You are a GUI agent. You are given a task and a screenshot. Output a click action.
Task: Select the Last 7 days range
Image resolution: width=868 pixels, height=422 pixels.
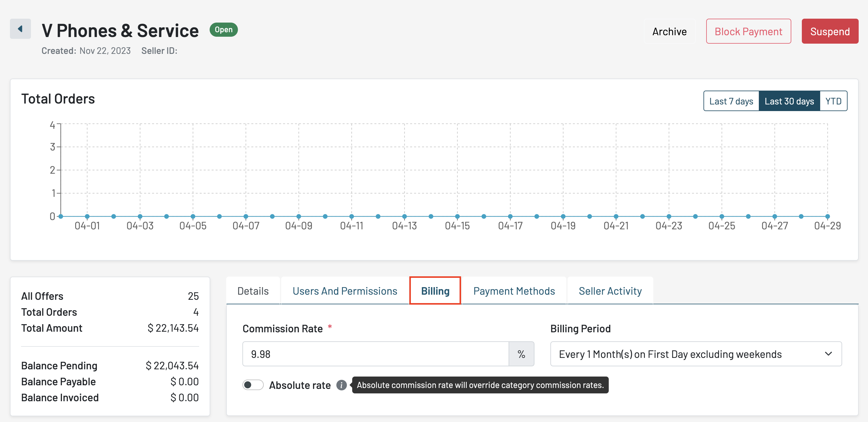click(x=731, y=101)
